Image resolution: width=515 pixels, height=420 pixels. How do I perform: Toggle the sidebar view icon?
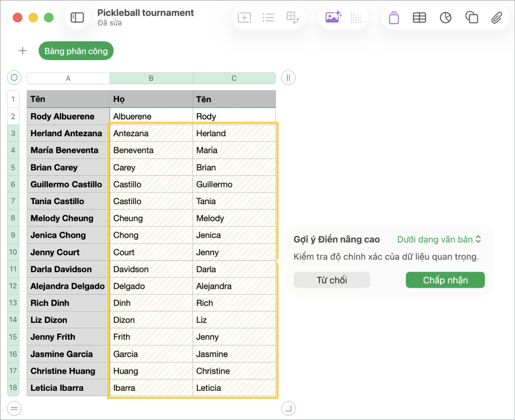[x=77, y=18]
